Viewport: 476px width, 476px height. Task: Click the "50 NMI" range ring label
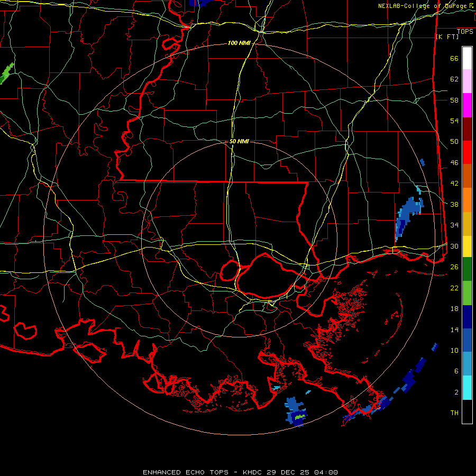239,141
